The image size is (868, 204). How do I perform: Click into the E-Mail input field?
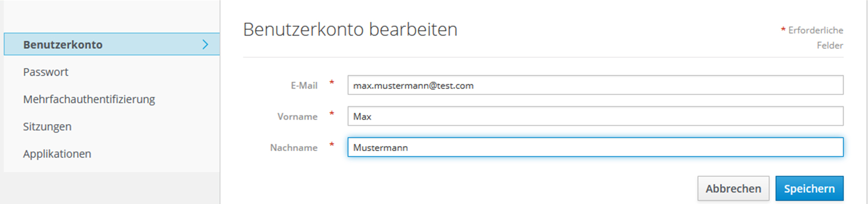click(595, 85)
